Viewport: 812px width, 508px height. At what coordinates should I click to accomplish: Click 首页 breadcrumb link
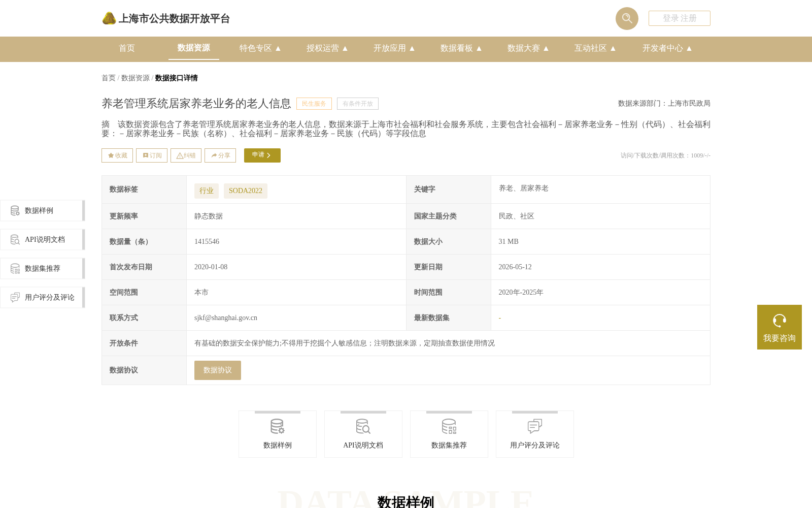point(109,78)
